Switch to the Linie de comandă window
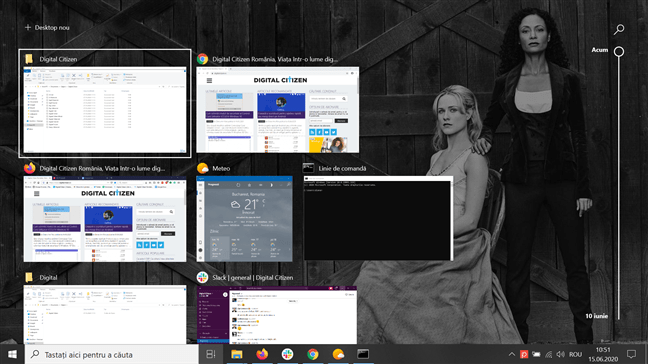648x364 pixels. 378,219
